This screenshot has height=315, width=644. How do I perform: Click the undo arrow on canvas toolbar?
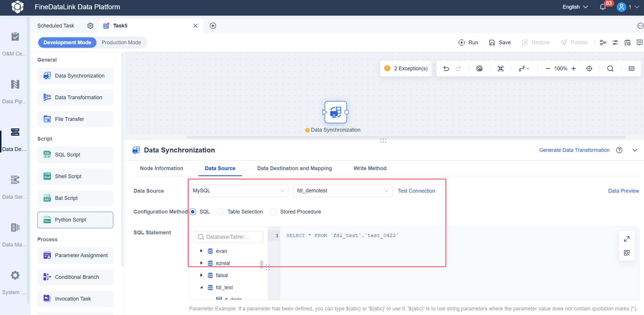click(x=446, y=69)
